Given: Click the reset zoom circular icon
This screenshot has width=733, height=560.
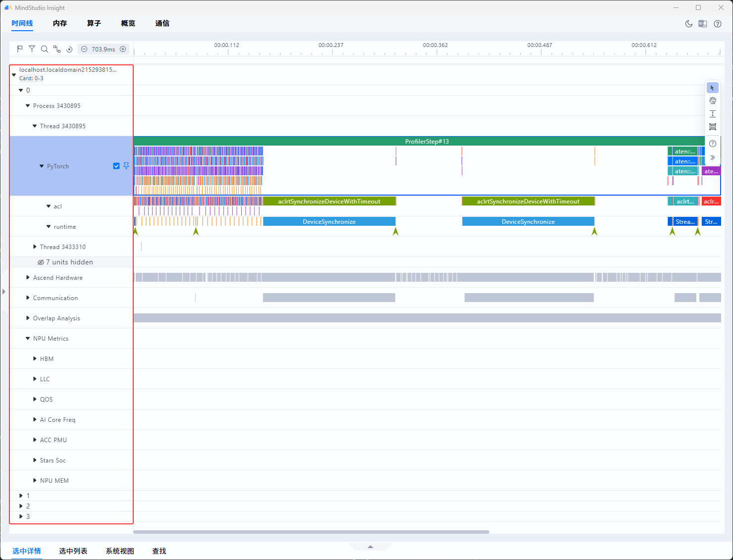Looking at the screenshot, I should coord(69,49).
